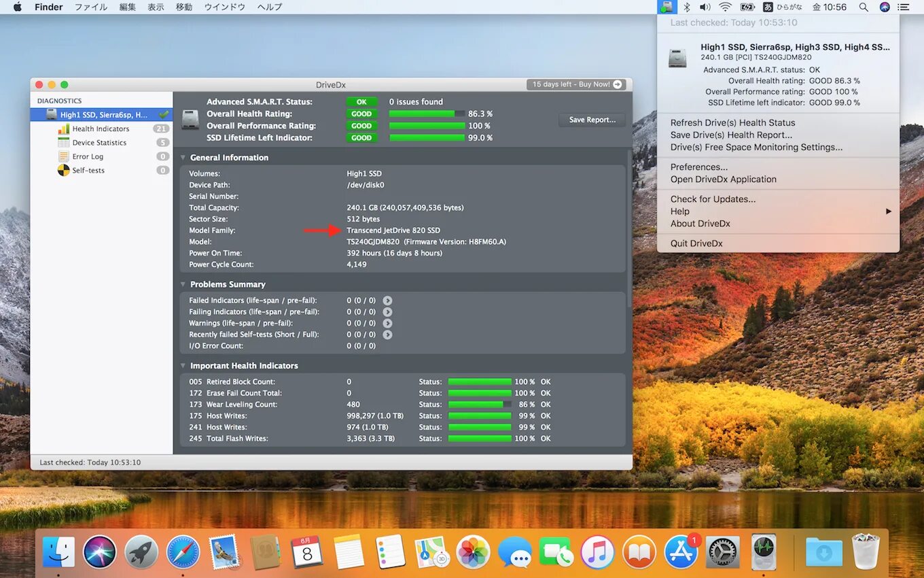The image size is (924, 578).
Task: Open the Finder menu in menu bar
Action: point(48,7)
